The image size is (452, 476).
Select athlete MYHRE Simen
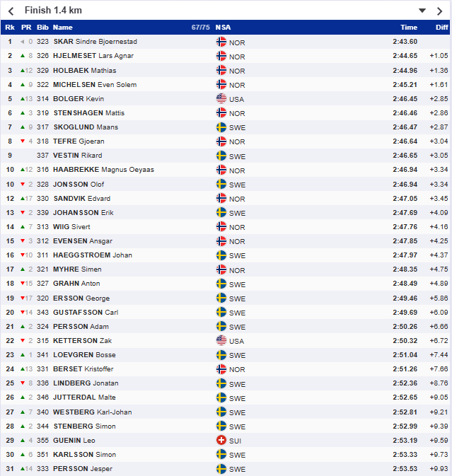pyautogui.click(x=77, y=269)
